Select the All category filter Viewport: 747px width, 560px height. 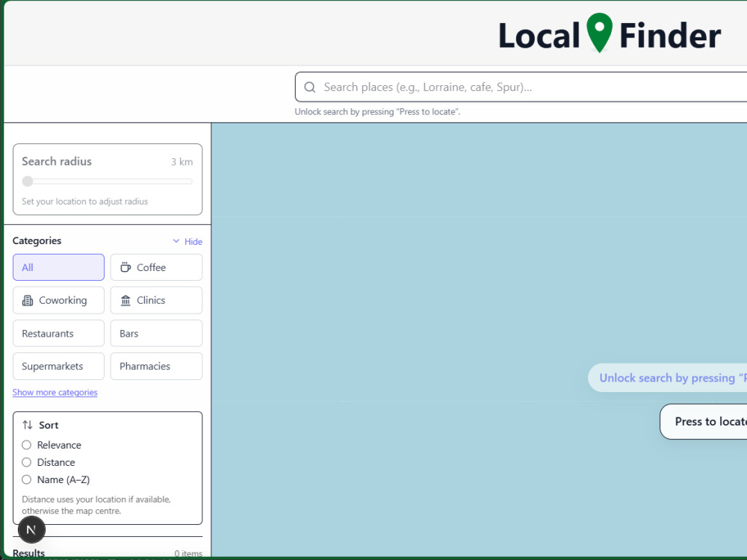pyautogui.click(x=58, y=267)
